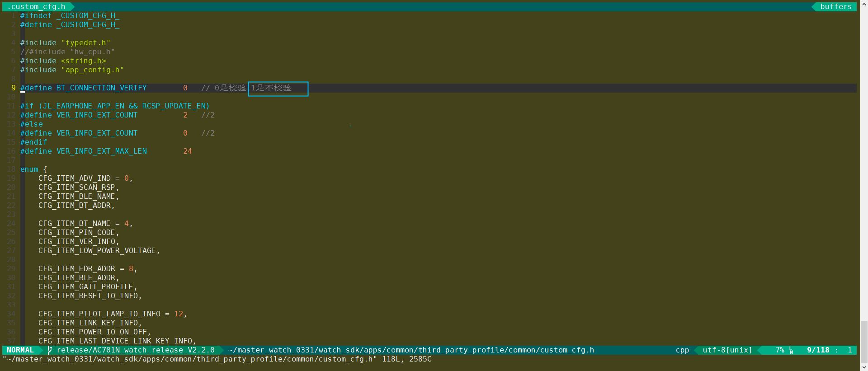Screen dimensions: 868x371
Task: Click VER_INFO_EXT_COUNT on line 12
Action: coord(97,115)
